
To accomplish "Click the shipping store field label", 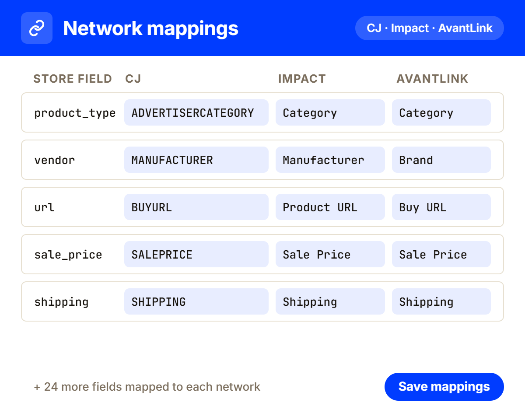I will coord(61,302).
